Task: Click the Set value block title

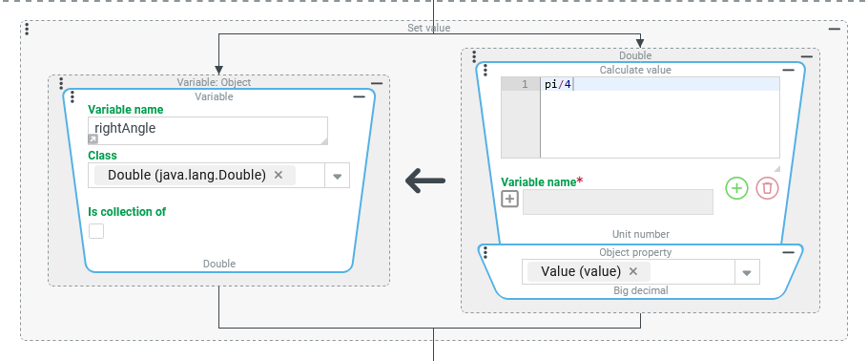Action: tap(429, 28)
